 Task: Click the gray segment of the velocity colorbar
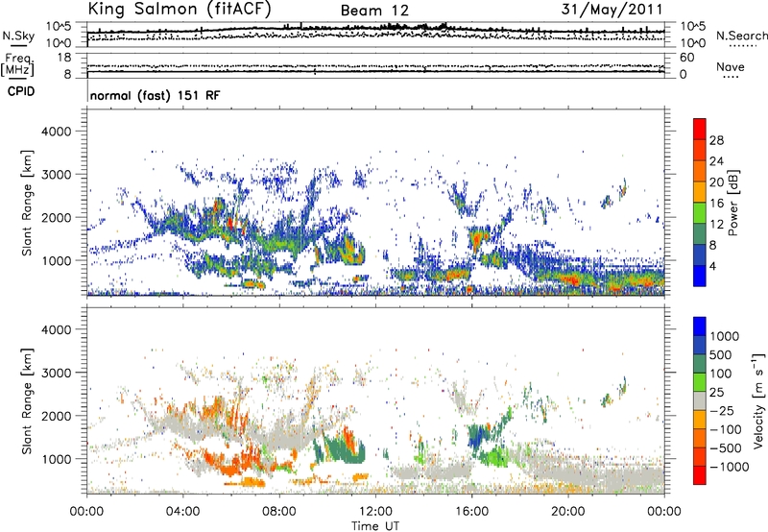click(x=700, y=400)
